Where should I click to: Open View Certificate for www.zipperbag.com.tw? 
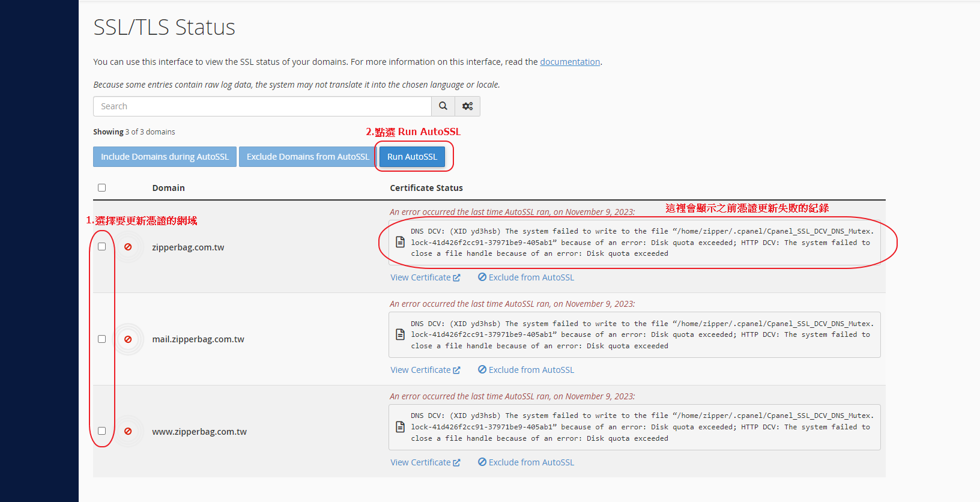(425, 462)
